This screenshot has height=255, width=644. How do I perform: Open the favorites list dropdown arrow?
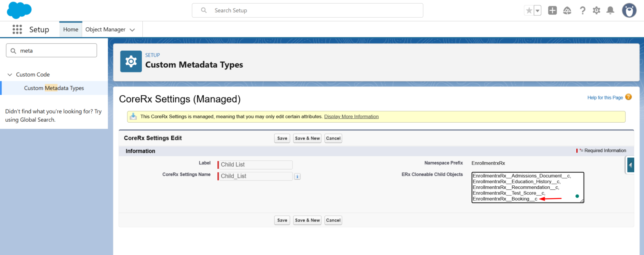click(537, 11)
